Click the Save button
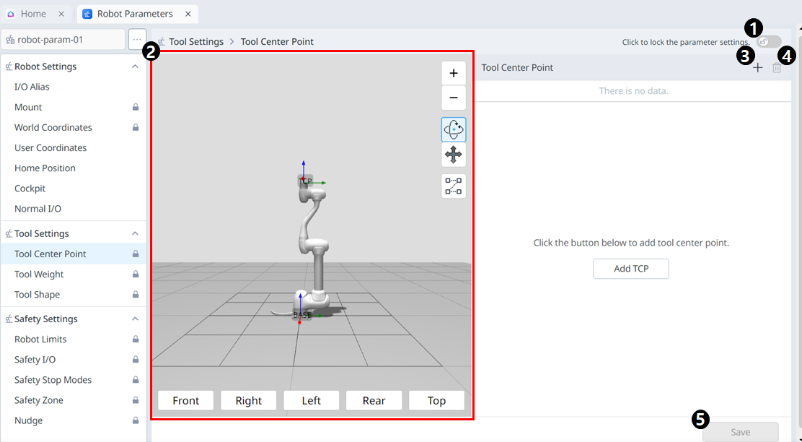Viewport: 802px width, 442px height. (x=740, y=432)
